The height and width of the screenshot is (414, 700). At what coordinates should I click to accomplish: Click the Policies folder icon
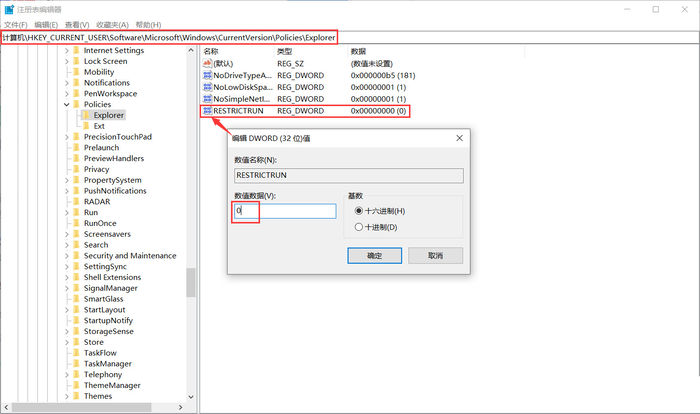(76, 104)
